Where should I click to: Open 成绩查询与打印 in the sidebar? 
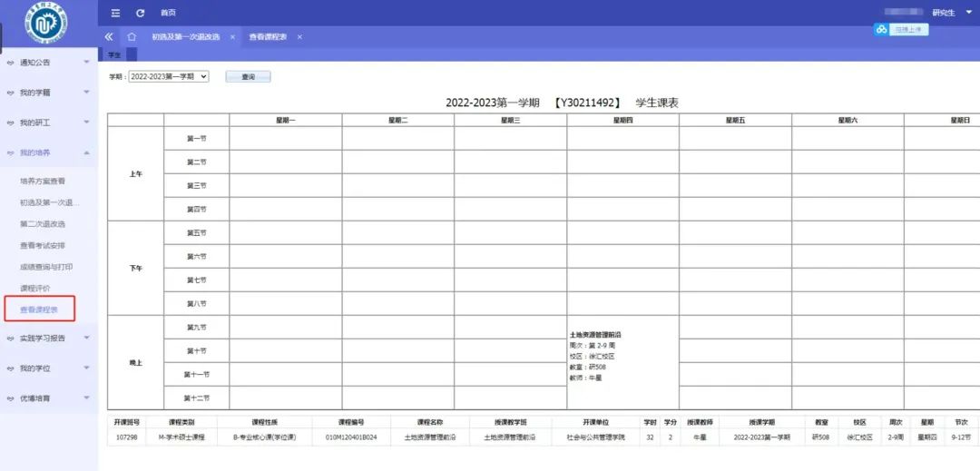46,267
